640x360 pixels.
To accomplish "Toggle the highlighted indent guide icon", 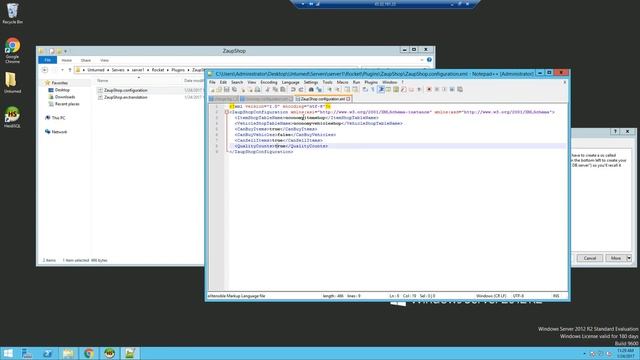I will 380,89.
